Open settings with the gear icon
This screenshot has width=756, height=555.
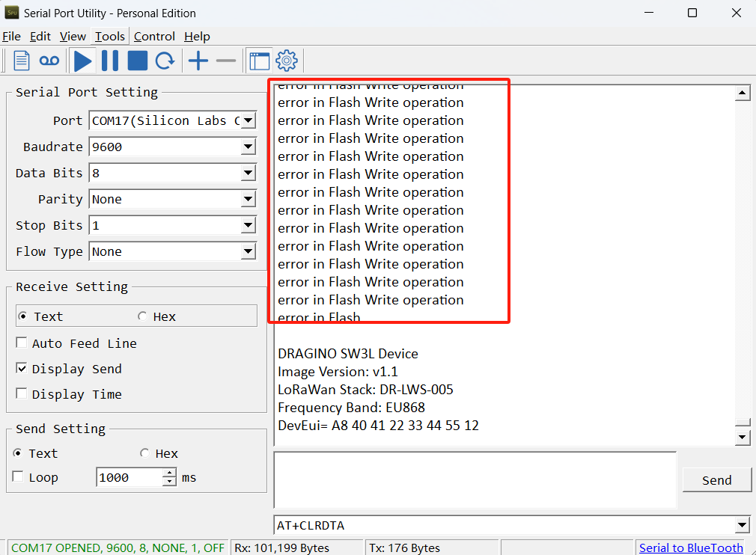click(x=287, y=61)
